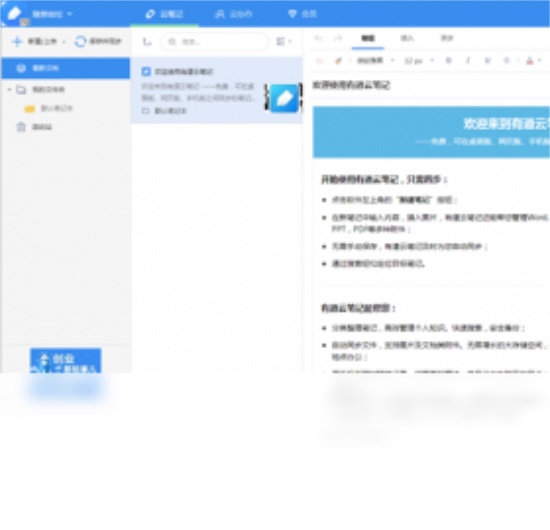The width and height of the screenshot is (550, 530).
Task: Click the note type icon beside the list title
Action: point(146,72)
